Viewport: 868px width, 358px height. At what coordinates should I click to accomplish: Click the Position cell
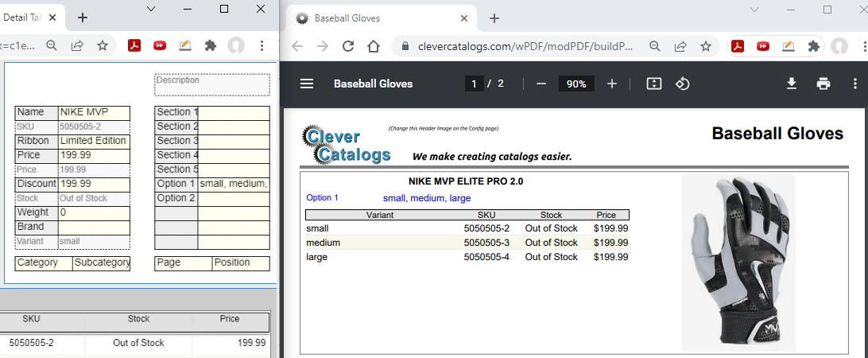[242, 264]
